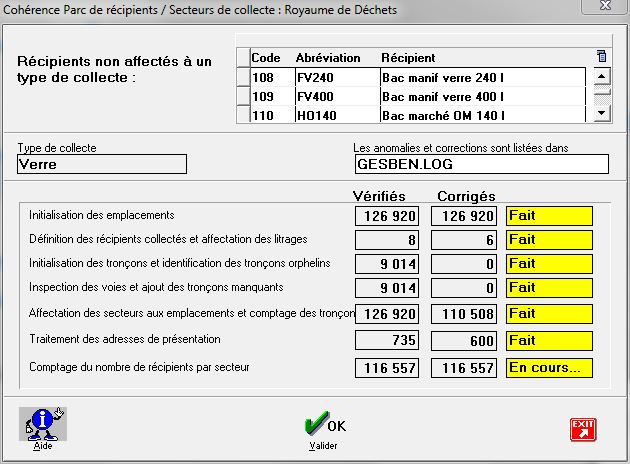This screenshot has width=630, height=464.
Task: Click the Code column header
Action: tap(265, 58)
